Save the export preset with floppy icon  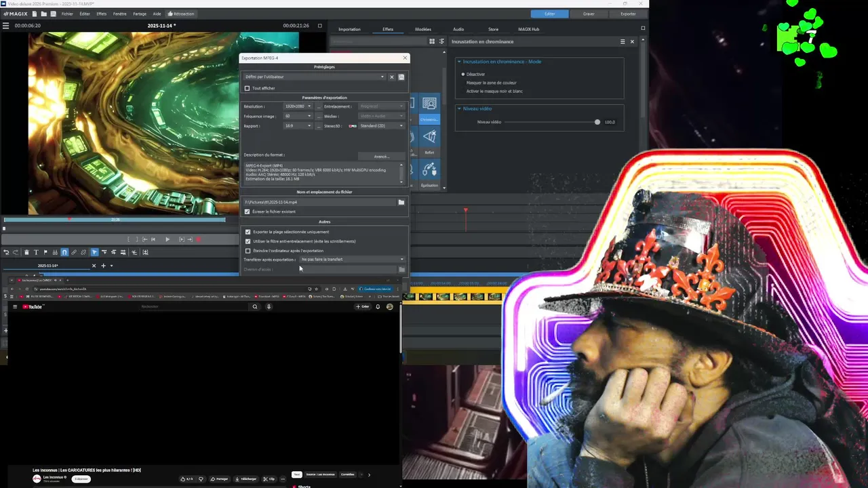[401, 77]
